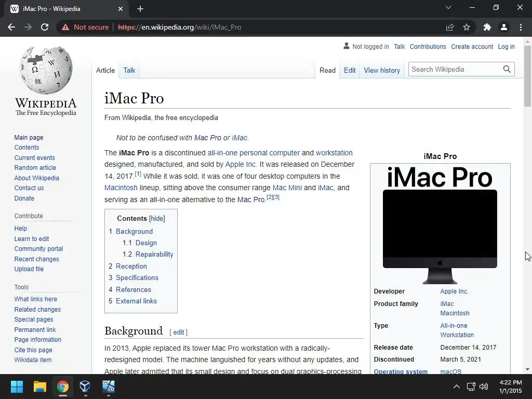
Task: Open the Windows Start menu
Action: point(17,387)
